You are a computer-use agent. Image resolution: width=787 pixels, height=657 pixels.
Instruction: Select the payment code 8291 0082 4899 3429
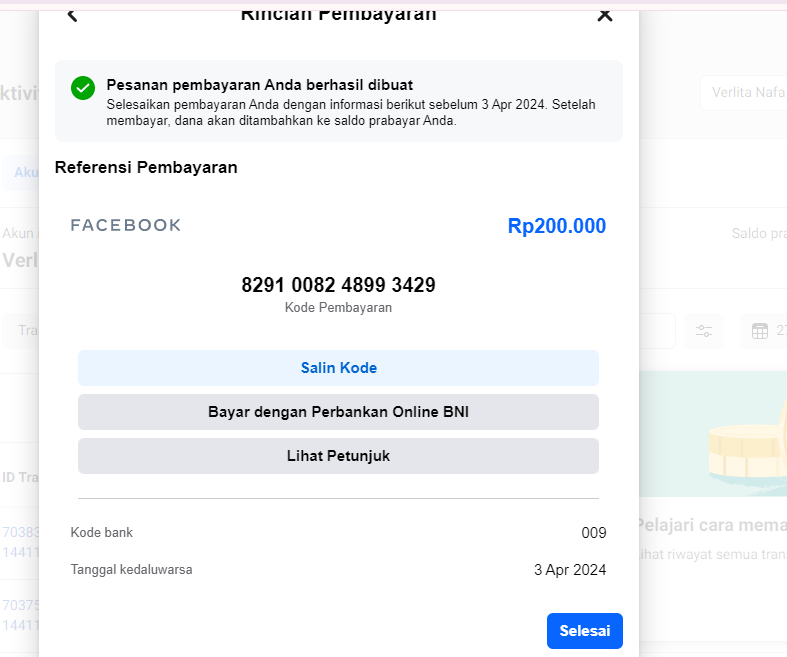point(338,285)
